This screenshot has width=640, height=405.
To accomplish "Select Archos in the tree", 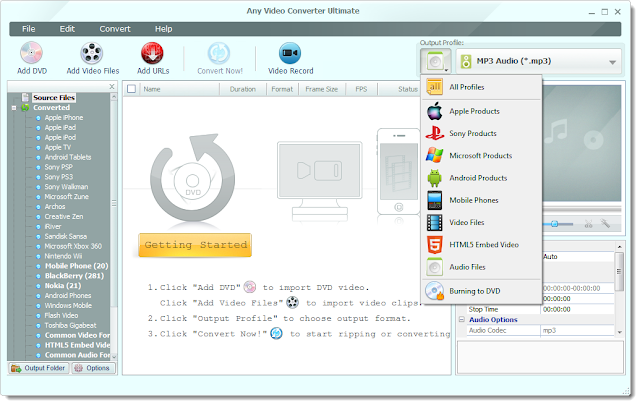I will click(55, 207).
